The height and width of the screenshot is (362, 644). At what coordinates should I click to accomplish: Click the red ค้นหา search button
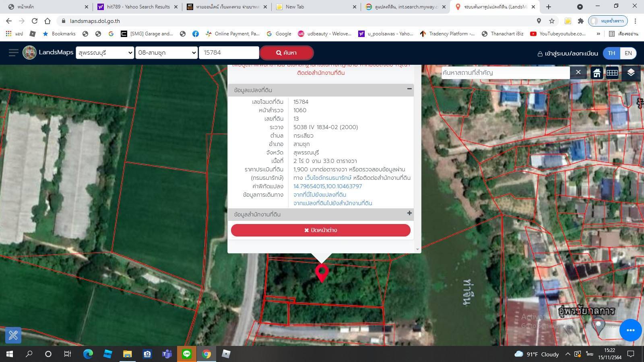coord(286,53)
